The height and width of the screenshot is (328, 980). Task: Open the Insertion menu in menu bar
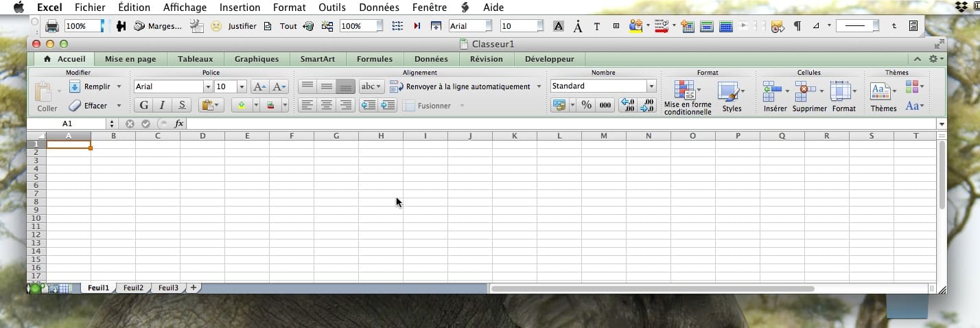(x=240, y=8)
